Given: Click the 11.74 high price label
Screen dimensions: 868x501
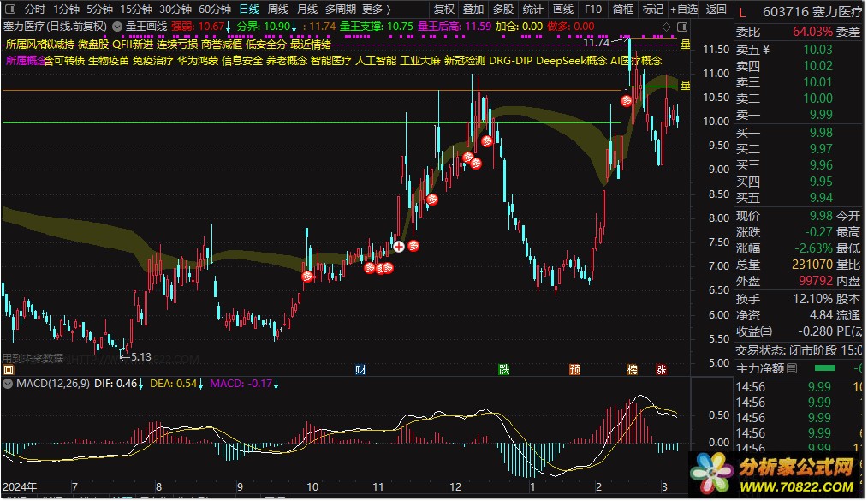Looking at the screenshot, I should coord(596,43).
